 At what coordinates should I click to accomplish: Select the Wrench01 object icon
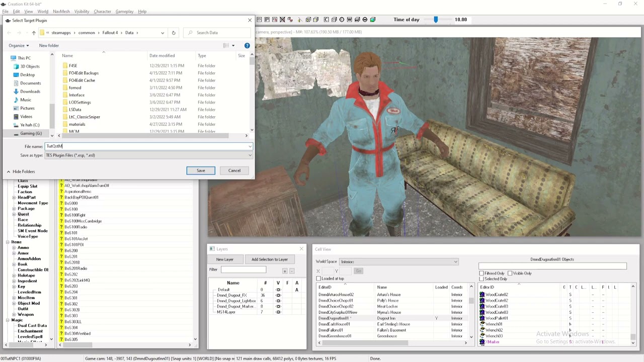(x=482, y=324)
